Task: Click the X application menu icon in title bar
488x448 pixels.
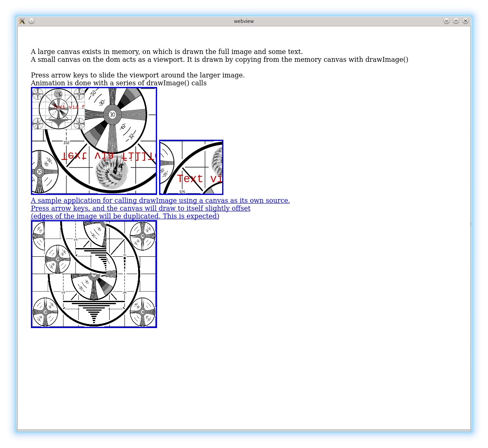Action: click(x=22, y=21)
